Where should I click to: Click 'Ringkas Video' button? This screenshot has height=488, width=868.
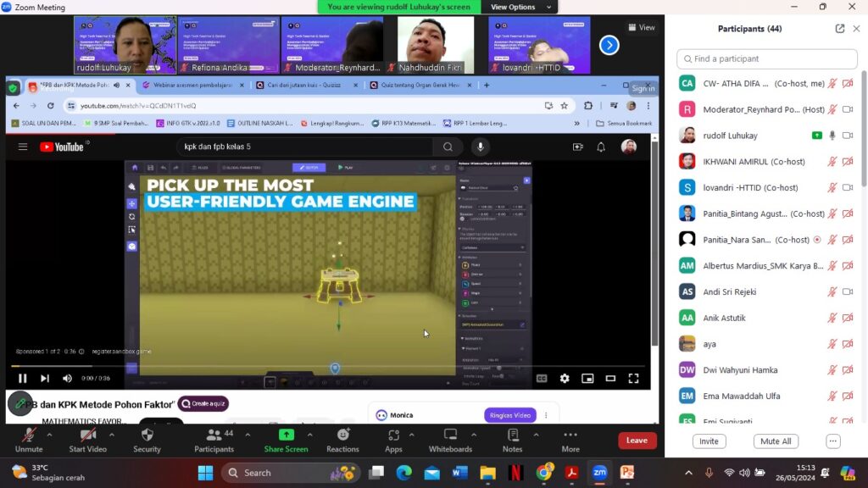[509, 415]
